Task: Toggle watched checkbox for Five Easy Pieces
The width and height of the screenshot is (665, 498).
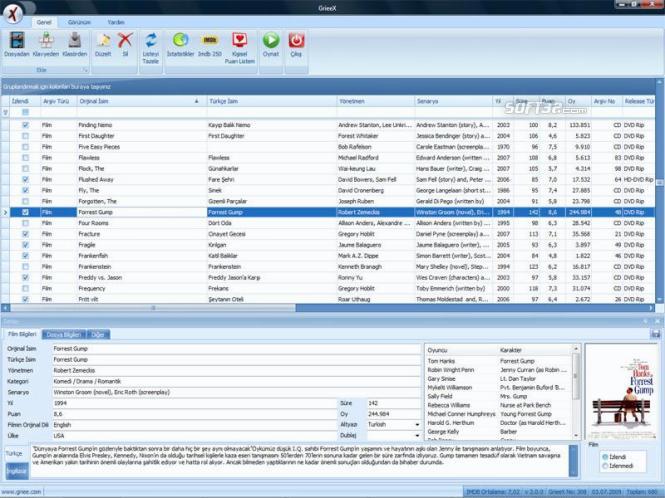Action: [25, 147]
